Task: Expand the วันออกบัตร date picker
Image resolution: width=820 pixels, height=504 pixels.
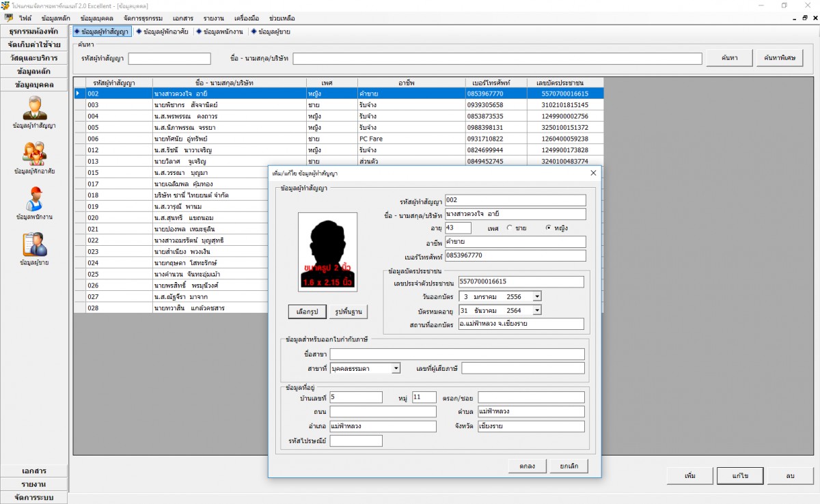Action: click(536, 296)
